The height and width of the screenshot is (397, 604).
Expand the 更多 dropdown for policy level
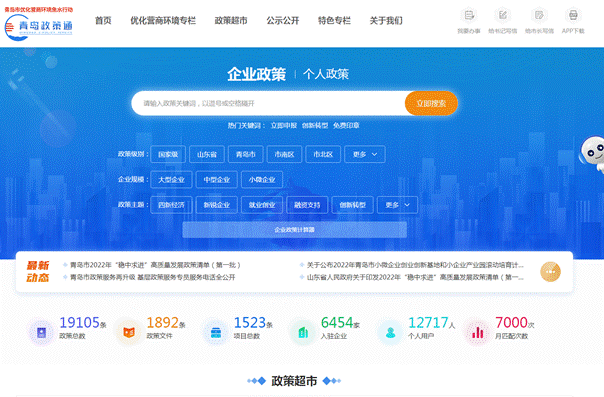tap(365, 154)
